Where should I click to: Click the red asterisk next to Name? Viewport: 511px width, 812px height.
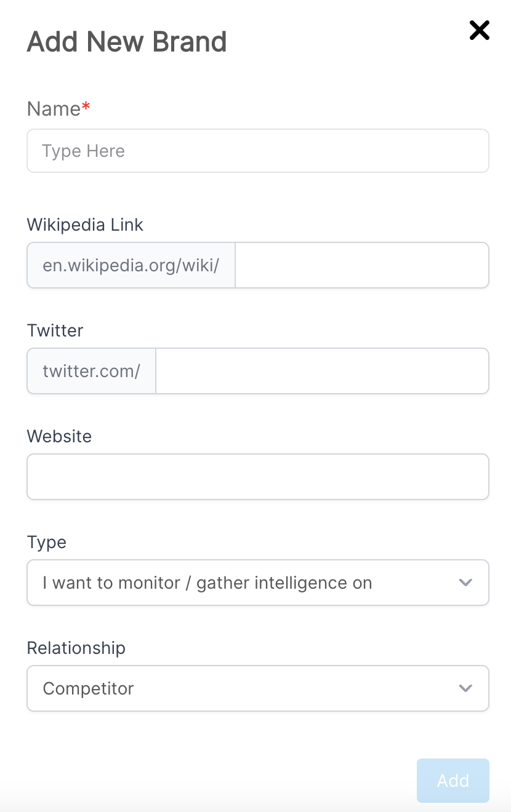(x=85, y=105)
